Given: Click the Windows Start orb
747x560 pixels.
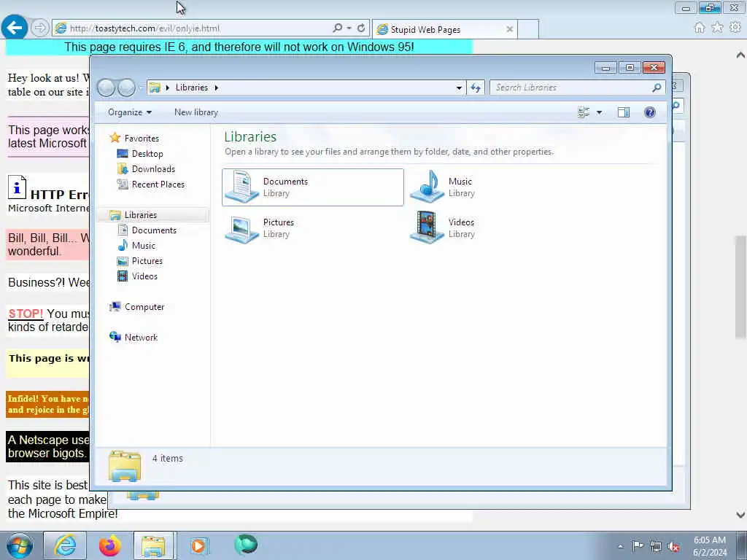Looking at the screenshot, I should 19,545.
